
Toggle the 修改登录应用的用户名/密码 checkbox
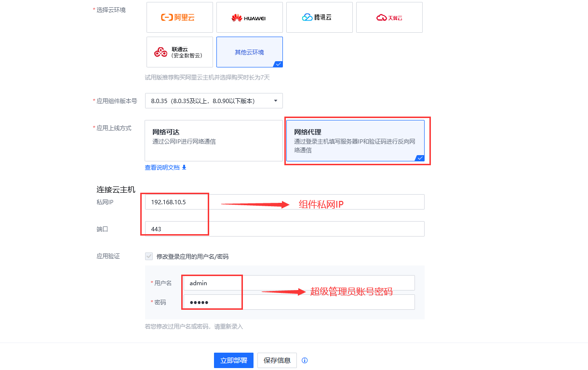[149, 256]
